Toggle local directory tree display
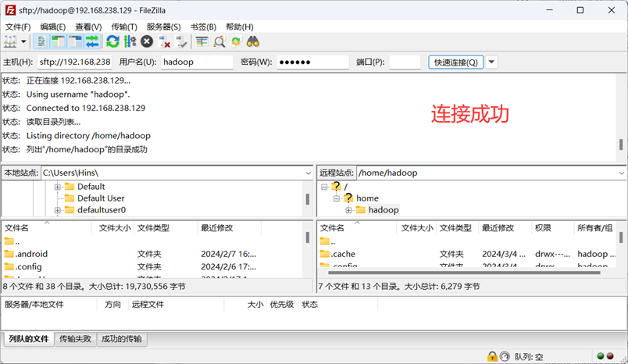Image resolution: width=628 pixels, height=364 pixels. pos(59,41)
